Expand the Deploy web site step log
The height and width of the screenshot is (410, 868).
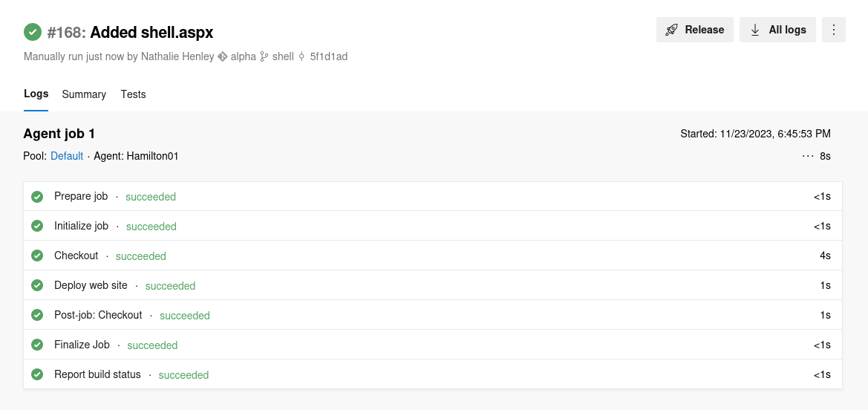click(433, 285)
